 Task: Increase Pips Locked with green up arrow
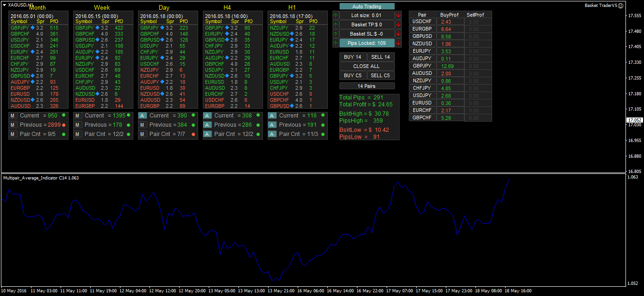[336, 43]
